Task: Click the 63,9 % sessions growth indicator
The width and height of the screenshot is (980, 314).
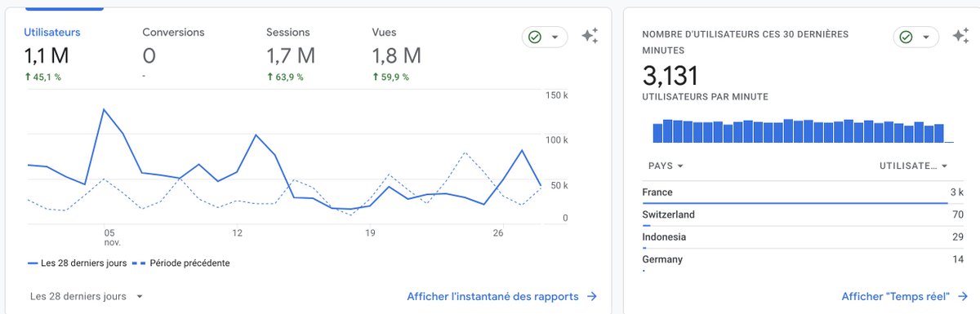Action: tap(285, 77)
